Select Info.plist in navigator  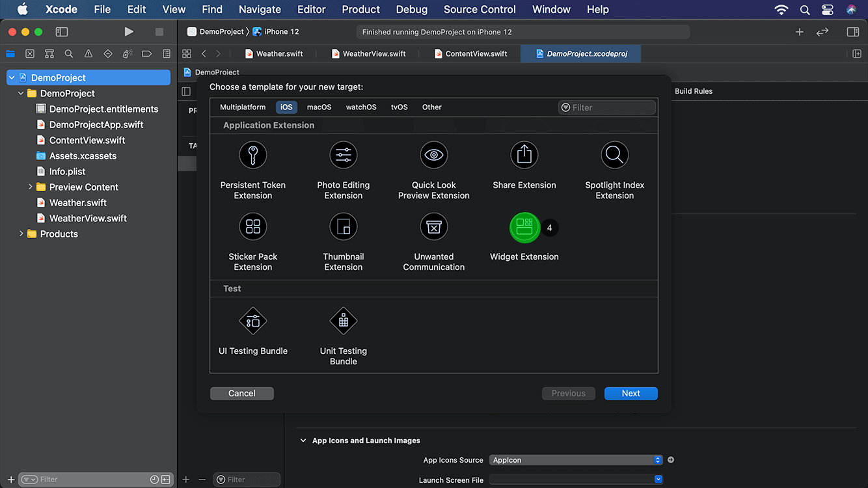68,171
